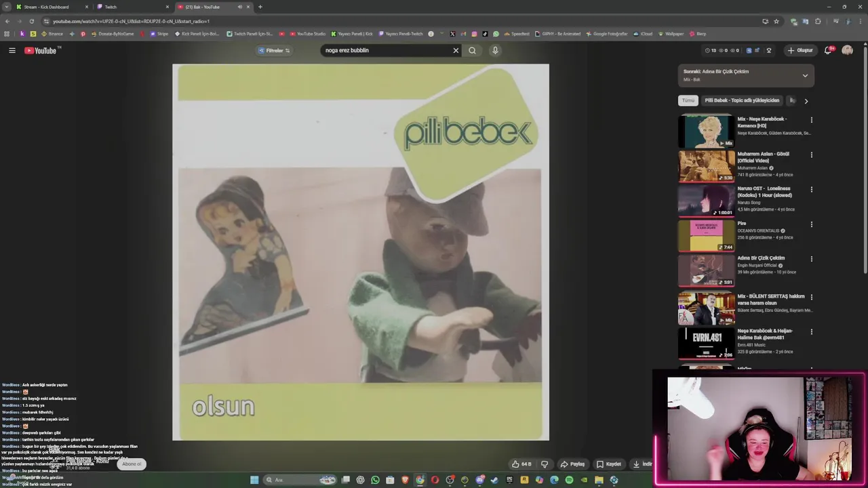The height and width of the screenshot is (488, 868).
Task: Bookmark this page with the star icon
Action: pyautogui.click(x=776, y=21)
